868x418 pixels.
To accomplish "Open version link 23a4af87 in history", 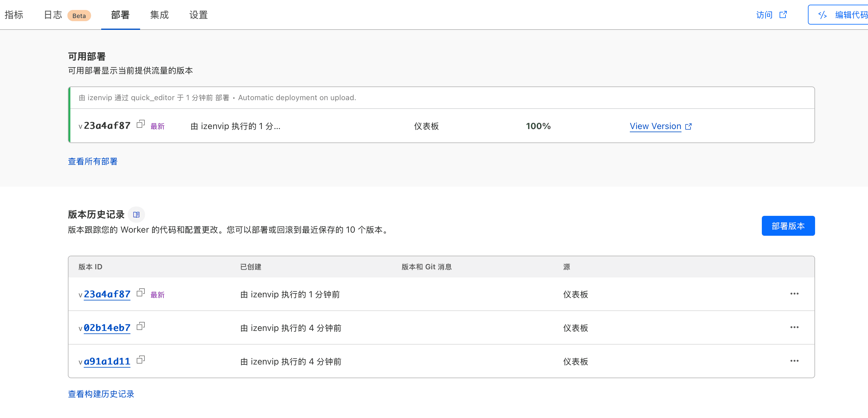I will point(107,294).
